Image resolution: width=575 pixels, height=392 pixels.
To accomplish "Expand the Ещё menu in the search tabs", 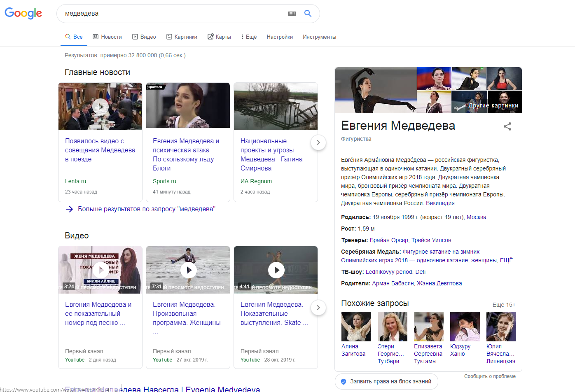I will click(249, 37).
